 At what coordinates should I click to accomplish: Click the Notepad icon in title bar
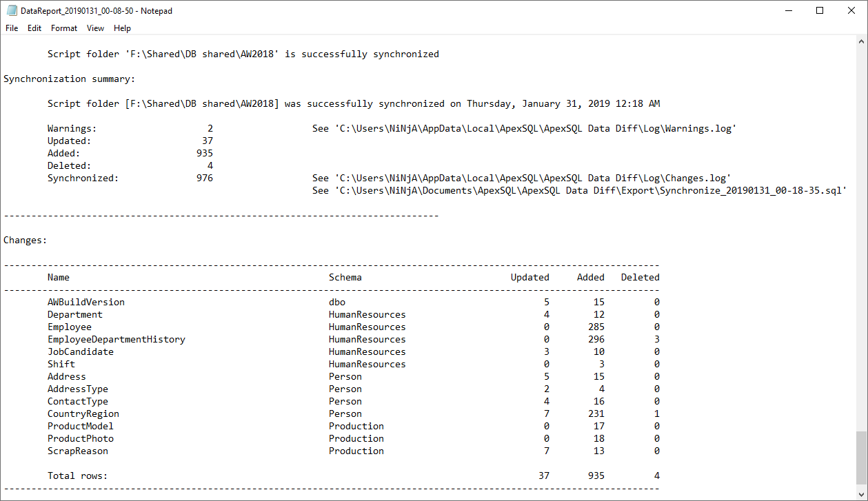11,10
